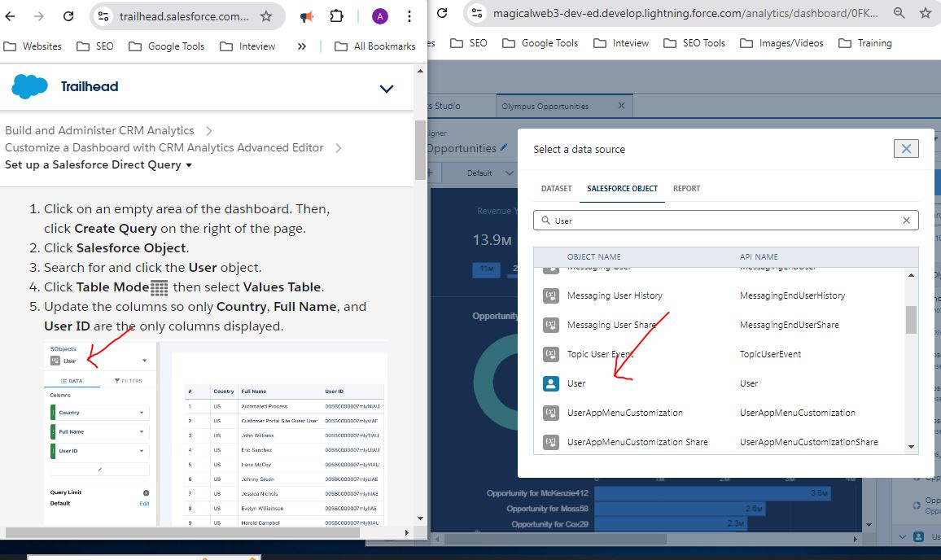
Task: Click the Messaging User Share object icon
Action: (551, 325)
